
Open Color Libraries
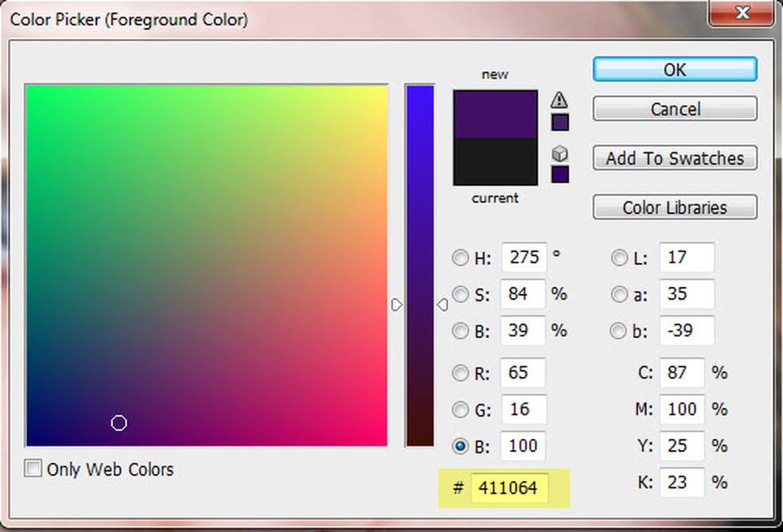click(x=674, y=208)
